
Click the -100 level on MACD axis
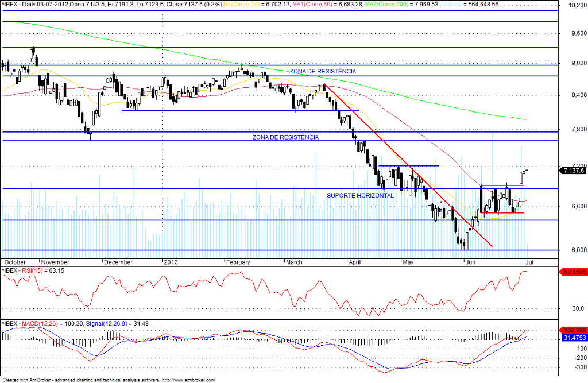point(581,349)
